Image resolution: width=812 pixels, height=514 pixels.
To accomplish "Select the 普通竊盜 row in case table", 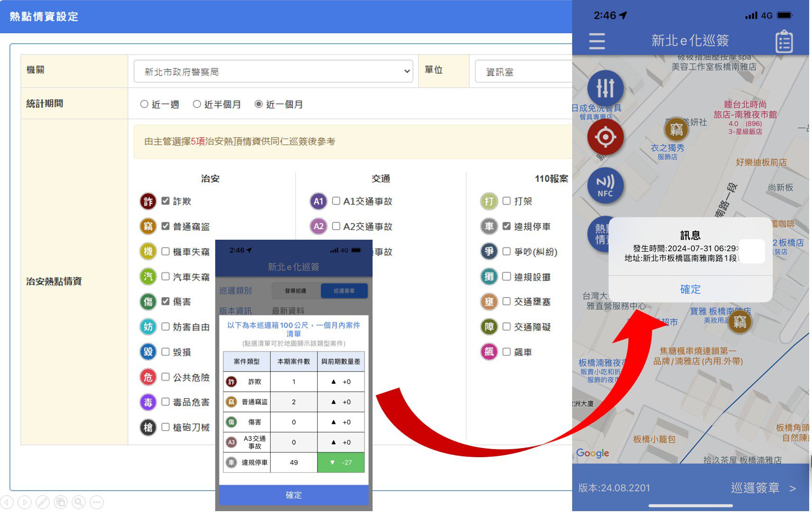I will 294,402.
